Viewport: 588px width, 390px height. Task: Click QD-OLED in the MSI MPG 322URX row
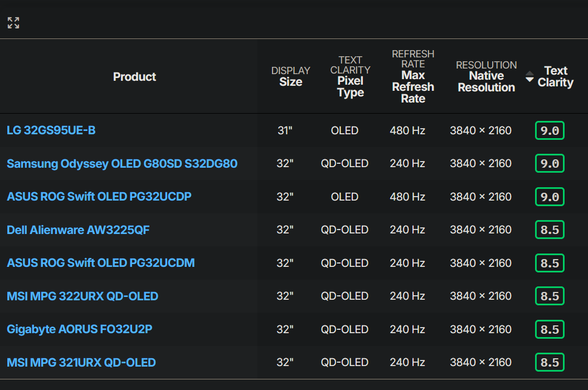[344, 296]
